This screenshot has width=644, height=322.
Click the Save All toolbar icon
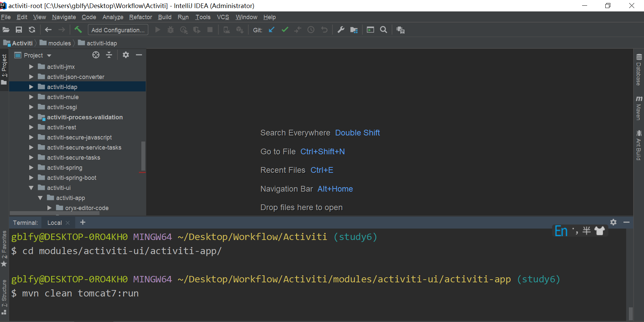[19, 30]
